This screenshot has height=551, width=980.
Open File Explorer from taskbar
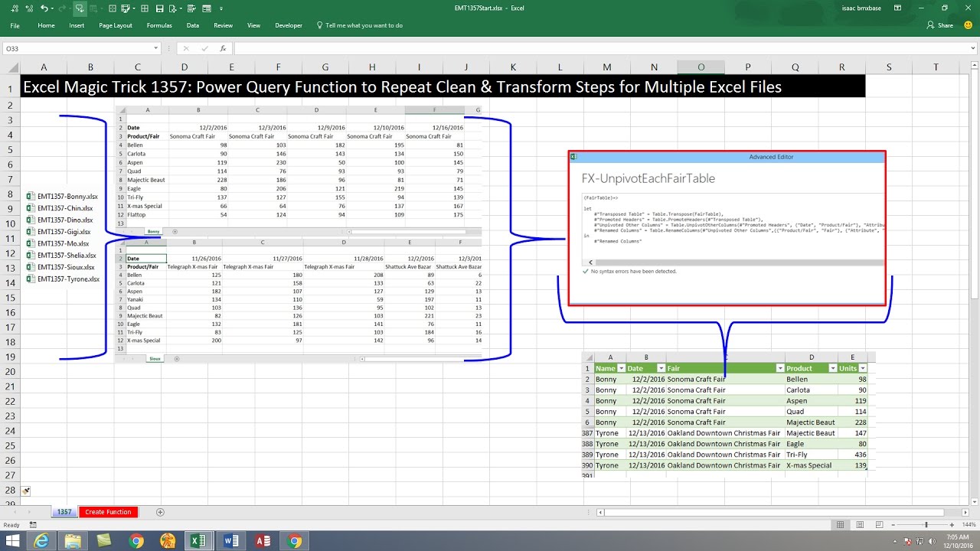click(x=73, y=541)
